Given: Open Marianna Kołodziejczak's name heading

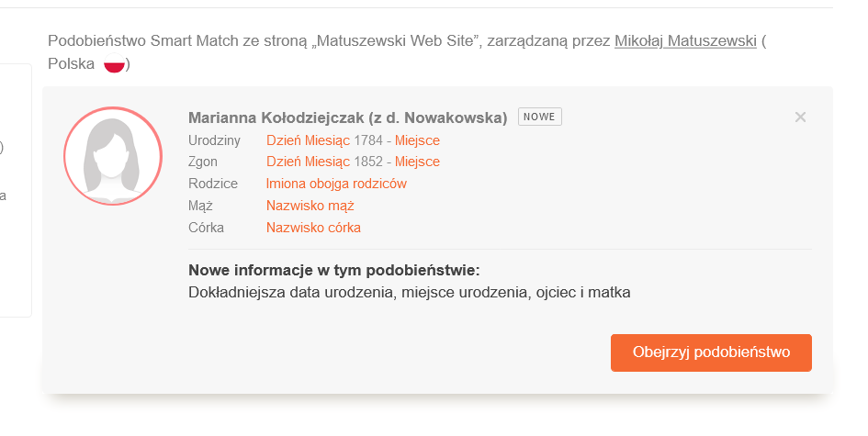Looking at the screenshot, I should pyautogui.click(x=347, y=117).
